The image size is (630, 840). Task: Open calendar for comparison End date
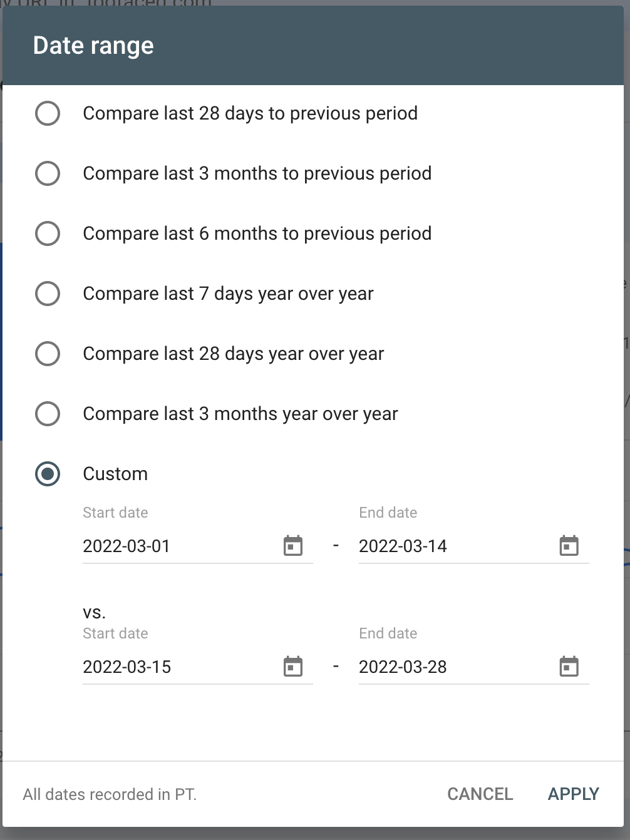click(569, 667)
